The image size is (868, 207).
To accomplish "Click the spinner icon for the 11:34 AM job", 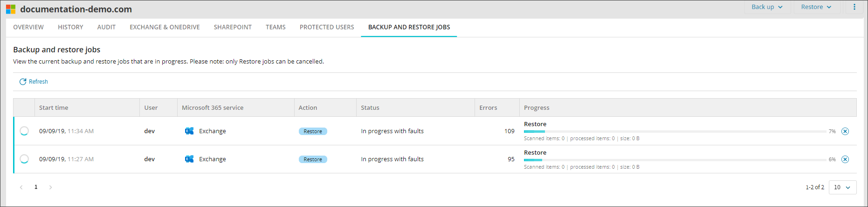I will 24,131.
